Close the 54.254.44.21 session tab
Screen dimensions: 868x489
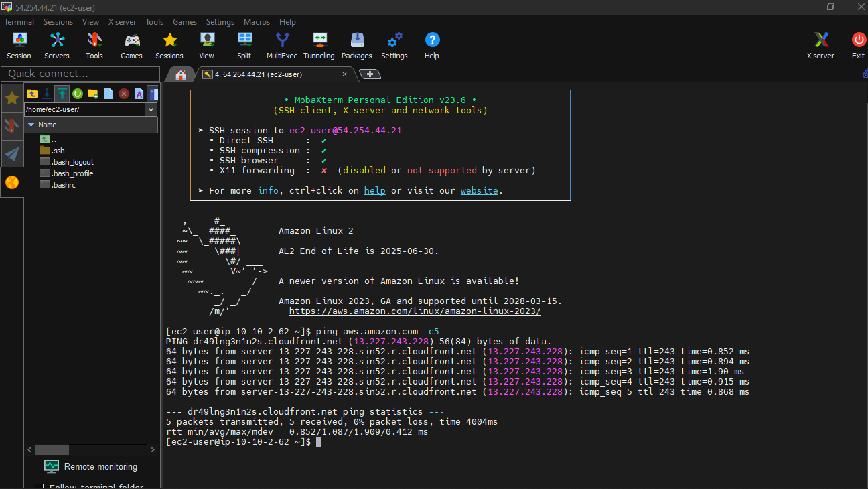click(345, 74)
